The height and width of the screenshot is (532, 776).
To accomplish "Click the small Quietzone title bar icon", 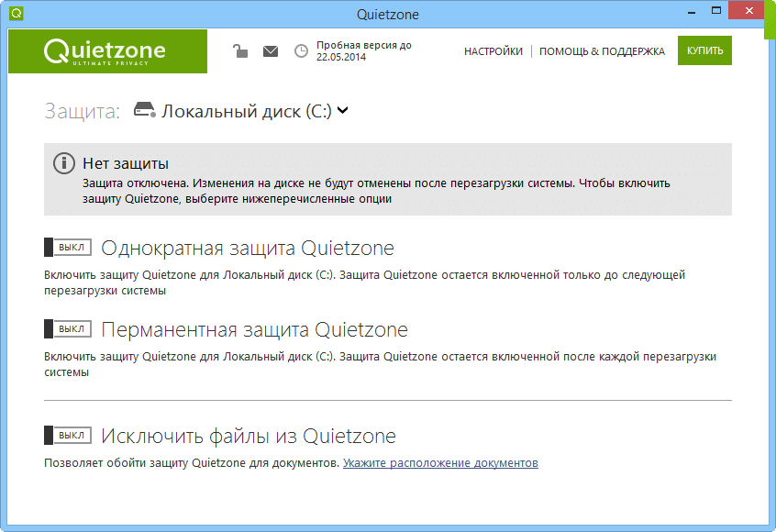I will [17, 14].
